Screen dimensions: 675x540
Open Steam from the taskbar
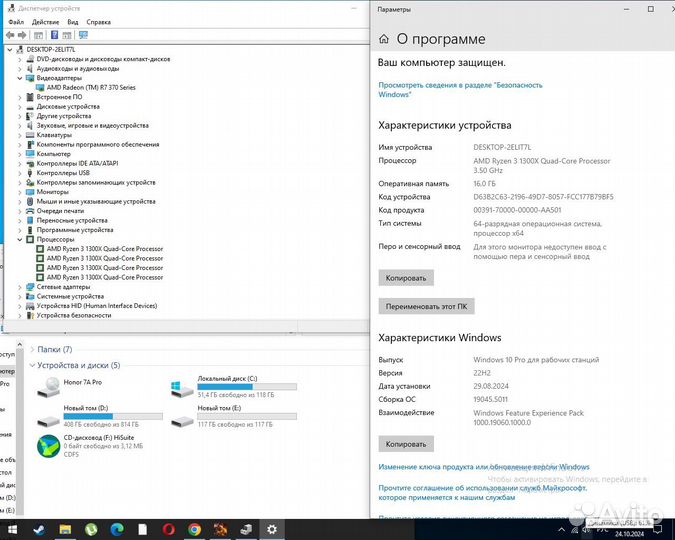(39, 529)
